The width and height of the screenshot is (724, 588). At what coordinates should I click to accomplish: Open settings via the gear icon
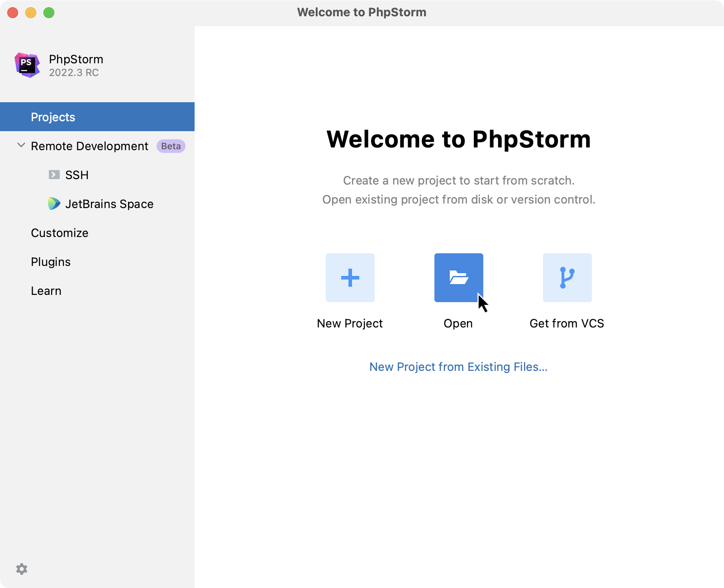22,569
